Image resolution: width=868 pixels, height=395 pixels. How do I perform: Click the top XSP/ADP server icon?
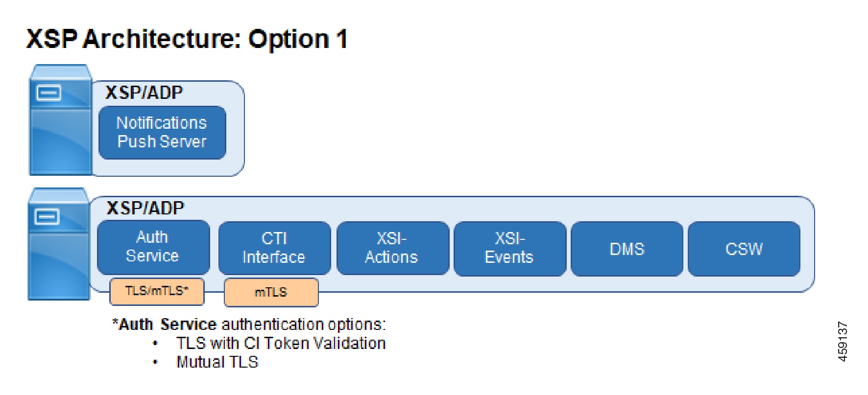click(61, 120)
